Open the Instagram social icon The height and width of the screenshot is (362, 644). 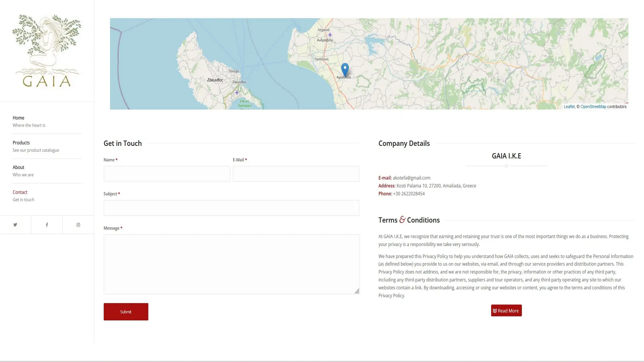pyautogui.click(x=78, y=225)
